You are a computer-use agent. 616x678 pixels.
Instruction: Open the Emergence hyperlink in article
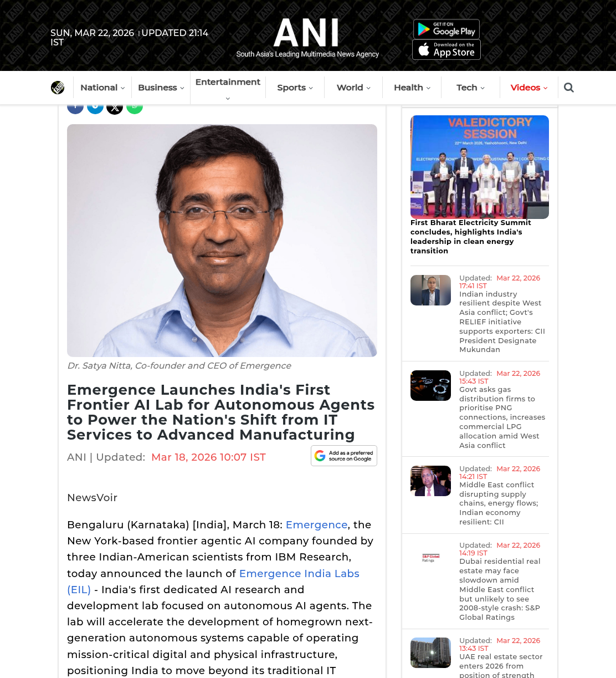pos(316,524)
